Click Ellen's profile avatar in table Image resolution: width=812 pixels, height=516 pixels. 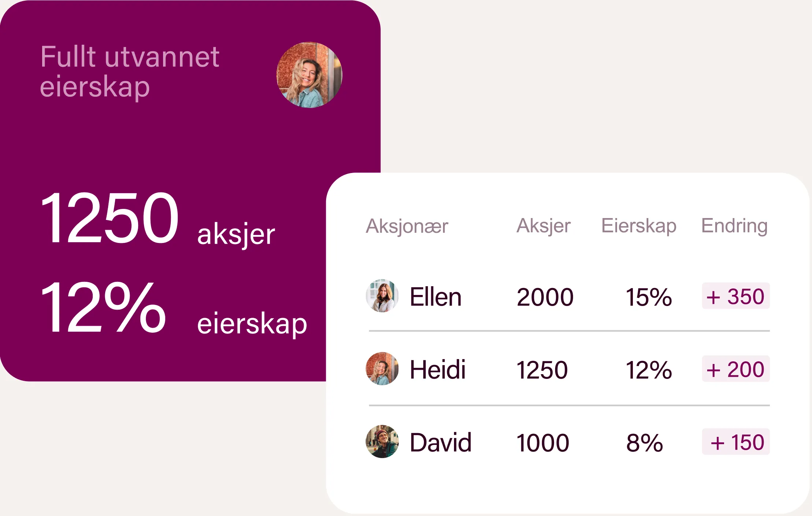pos(382,296)
